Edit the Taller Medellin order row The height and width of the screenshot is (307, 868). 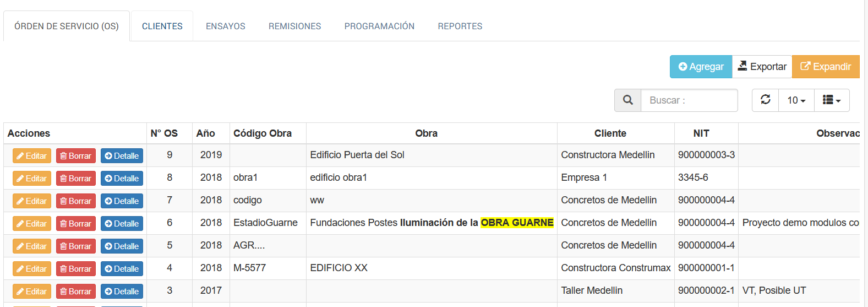pyautogui.click(x=31, y=292)
